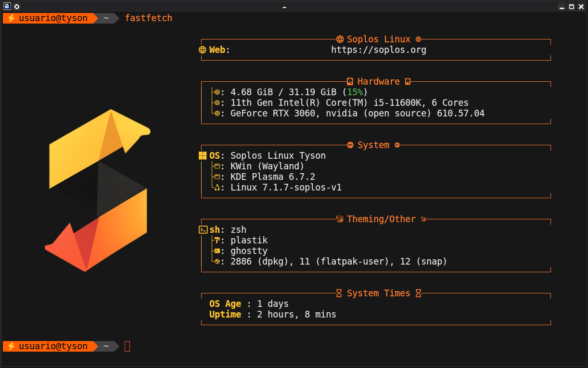Click the text 4.68 GiB / 31.19 GiB
Image resolution: width=588 pixels, height=368 pixels.
pyautogui.click(x=283, y=92)
